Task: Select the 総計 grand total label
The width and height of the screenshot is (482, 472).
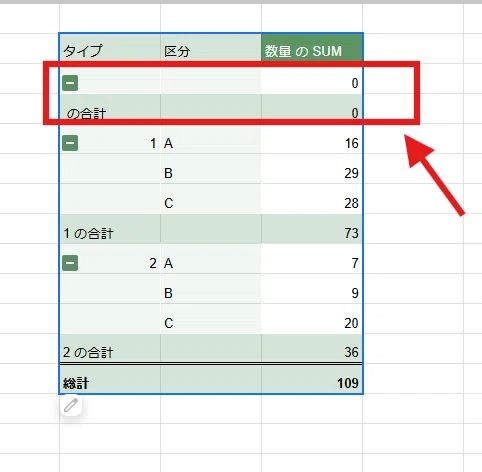Action: click(x=76, y=383)
